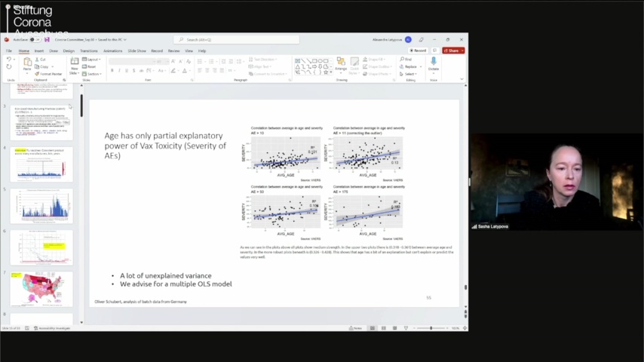This screenshot has width=644, height=362.
Task: Select the Format Painter tool
Action: pos(51,74)
